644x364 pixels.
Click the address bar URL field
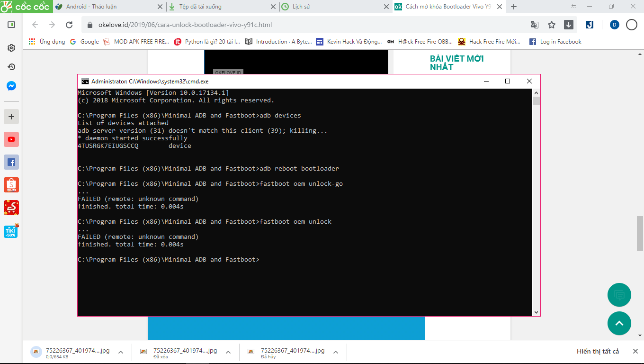(303, 25)
